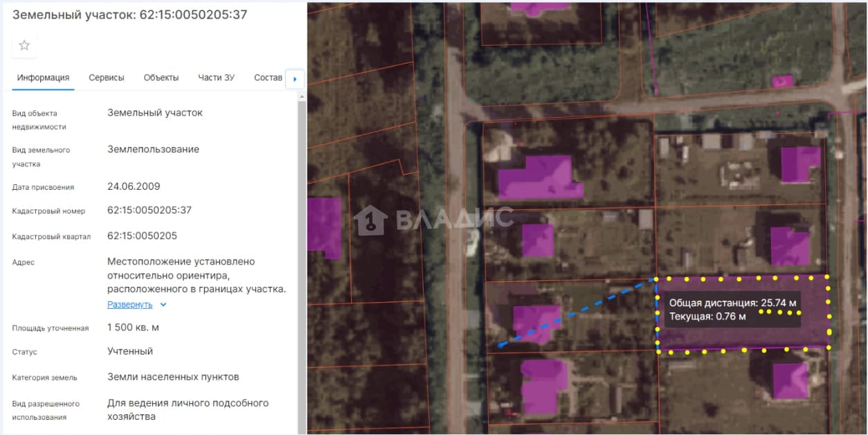This screenshot has height=435, width=868.
Task: Click the Для ведения личного подсобного хозяйства text
Action: point(188,409)
